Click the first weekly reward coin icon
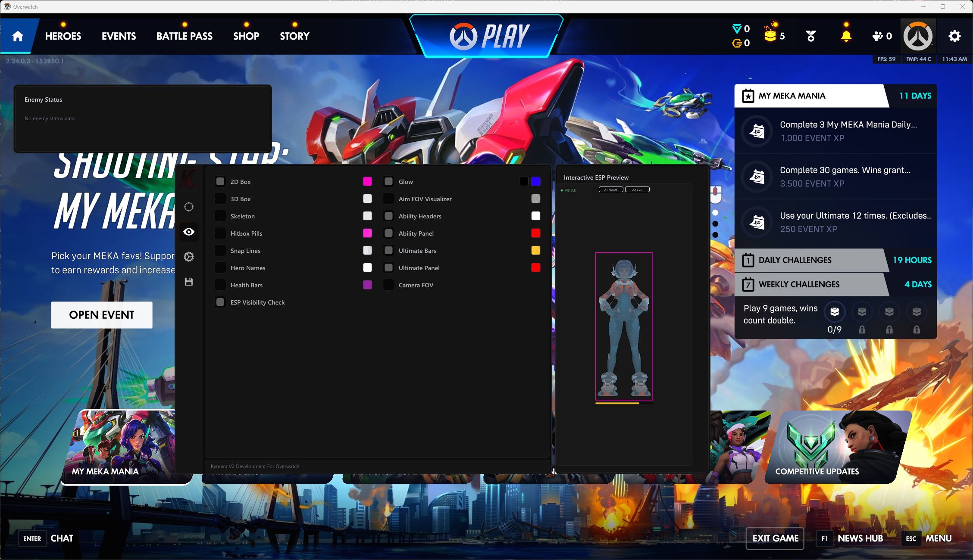This screenshot has height=560, width=973. pos(835,312)
